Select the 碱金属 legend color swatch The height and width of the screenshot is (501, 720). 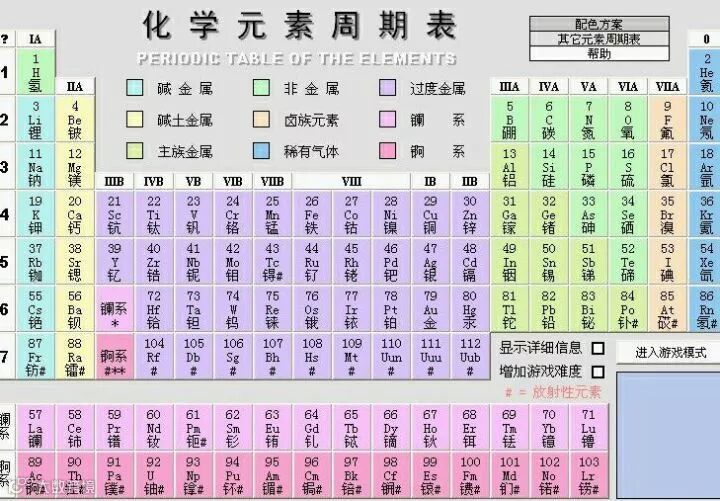click(x=135, y=88)
